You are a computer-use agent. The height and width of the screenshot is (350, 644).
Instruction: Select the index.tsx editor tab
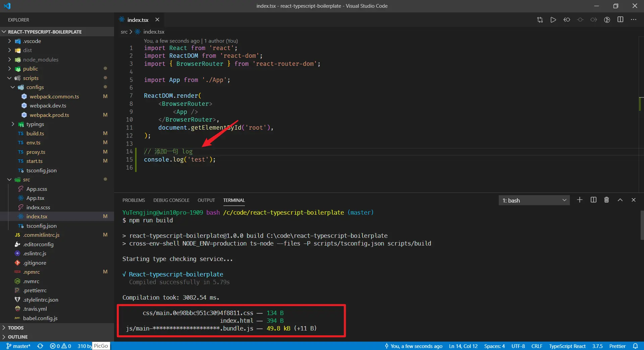(138, 20)
